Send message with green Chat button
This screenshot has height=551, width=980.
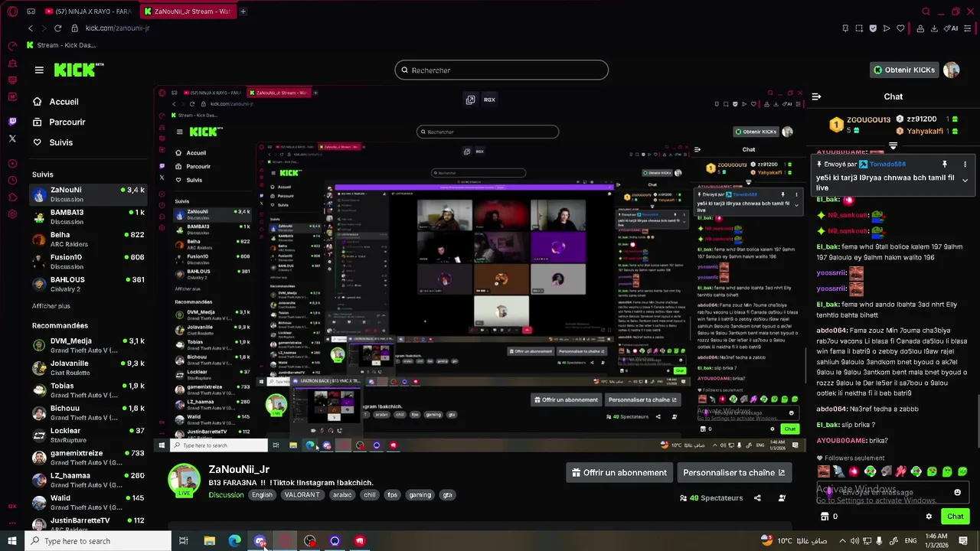[955, 517]
